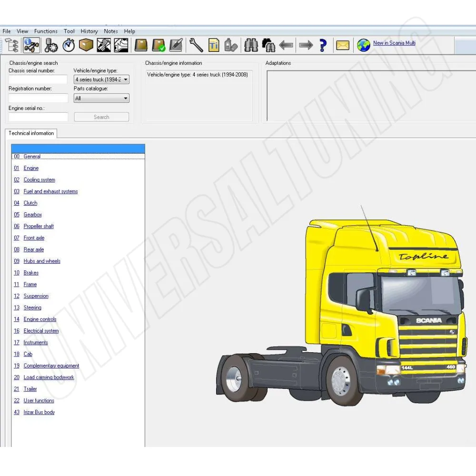Screen dimensions: 476x476
Task: Open Technical information via the Ti icon
Action: coord(214,44)
